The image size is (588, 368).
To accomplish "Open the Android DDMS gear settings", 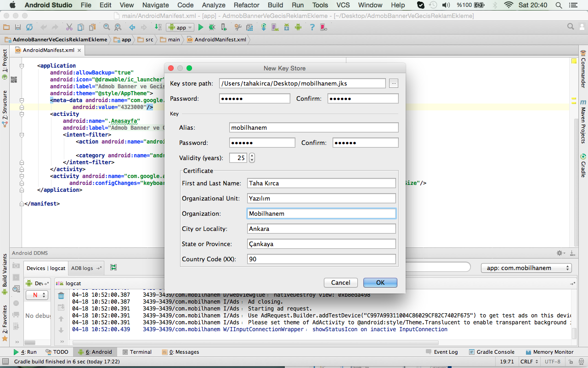I will [561, 253].
